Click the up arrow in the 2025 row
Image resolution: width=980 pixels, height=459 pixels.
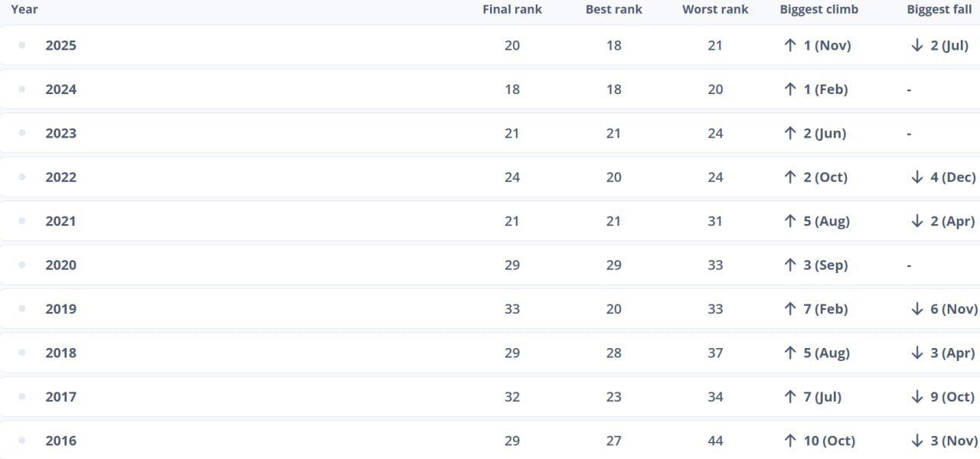(790, 45)
